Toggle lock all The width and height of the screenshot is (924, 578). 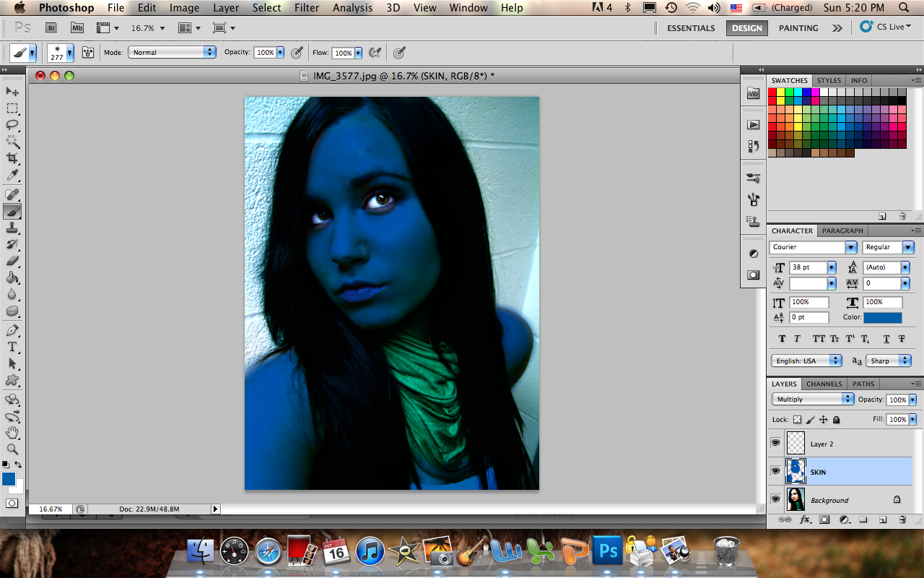pos(836,419)
